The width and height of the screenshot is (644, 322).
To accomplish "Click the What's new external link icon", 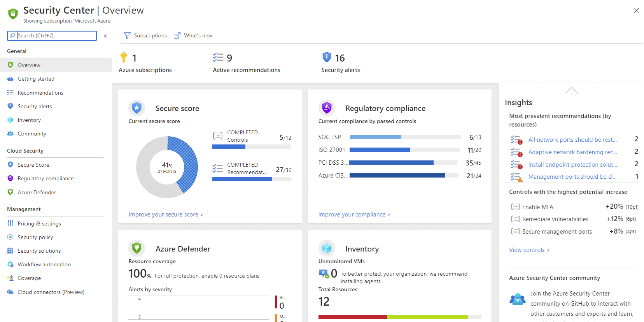I will 177,35.
